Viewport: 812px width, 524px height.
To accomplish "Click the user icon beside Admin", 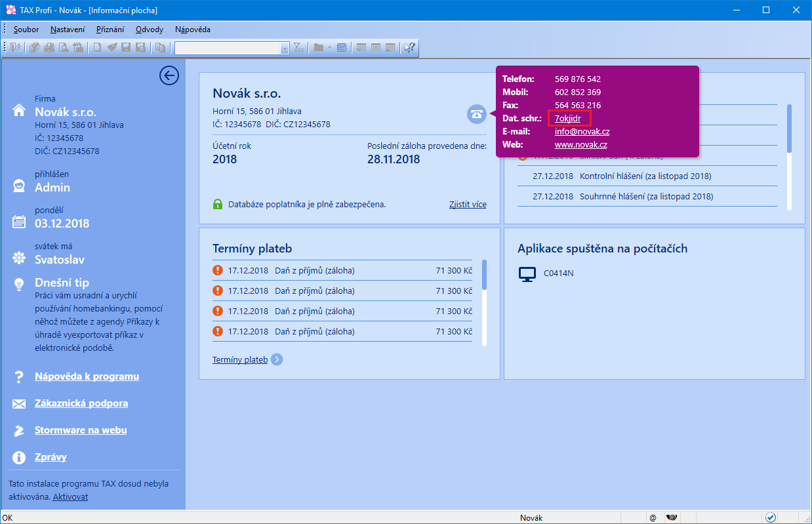I will [19, 186].
